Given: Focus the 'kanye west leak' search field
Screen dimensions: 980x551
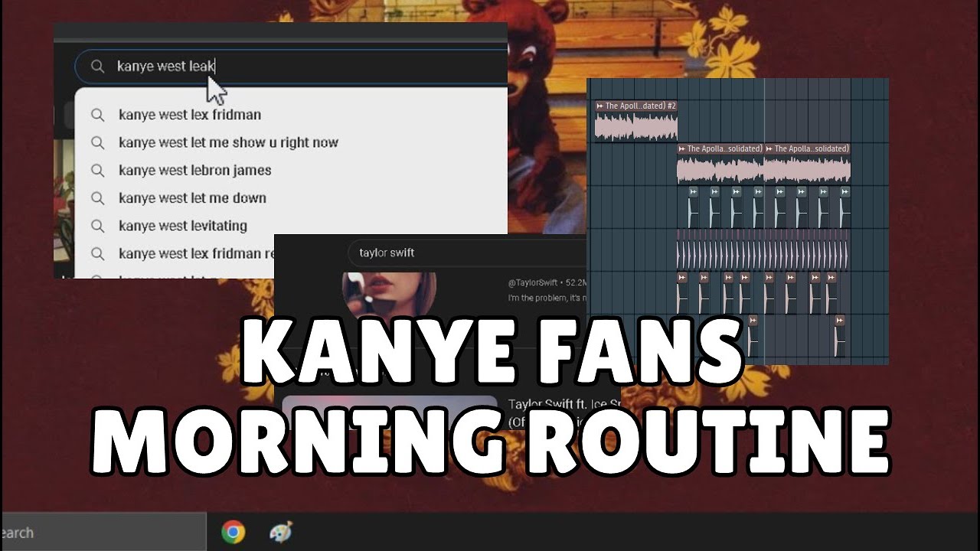Looking at the screenshot, I should [x=291, y=67].
